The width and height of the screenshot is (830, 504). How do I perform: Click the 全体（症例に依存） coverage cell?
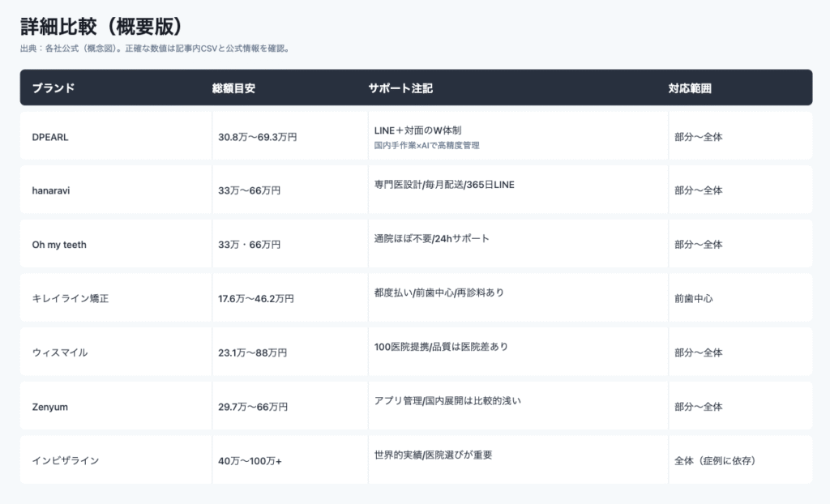[x=720, y=460]
